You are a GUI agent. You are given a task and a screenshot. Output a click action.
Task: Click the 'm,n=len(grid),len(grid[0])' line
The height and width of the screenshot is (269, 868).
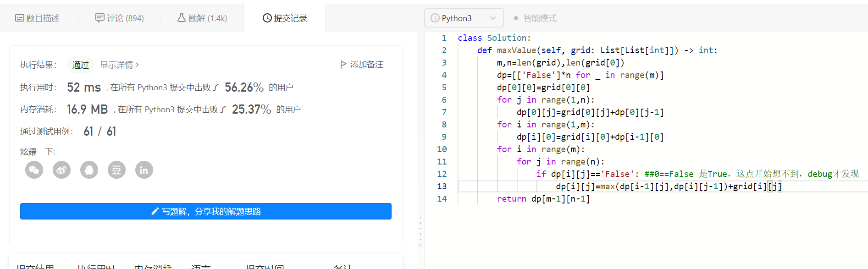pos(560,63)
